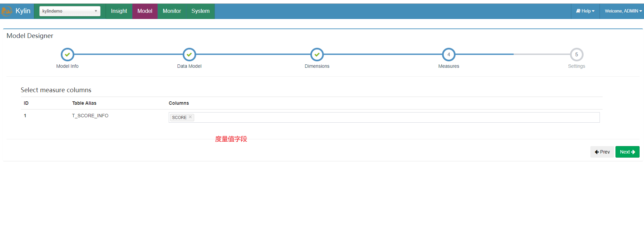644x242 pixels.
Task: Switch to the Insight tab
Action: coord(119,11)
